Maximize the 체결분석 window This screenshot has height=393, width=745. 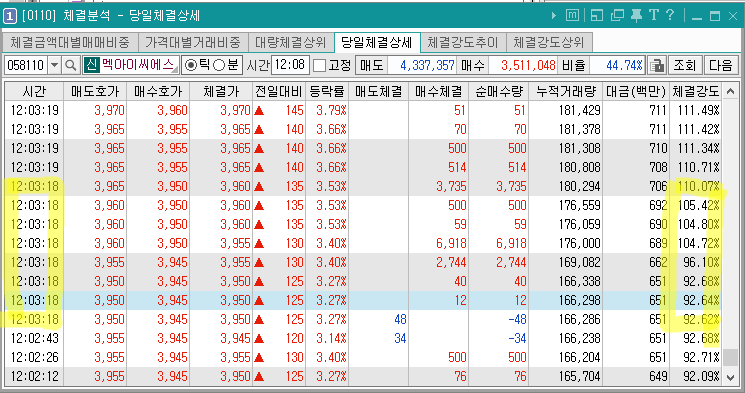point(715,16)
